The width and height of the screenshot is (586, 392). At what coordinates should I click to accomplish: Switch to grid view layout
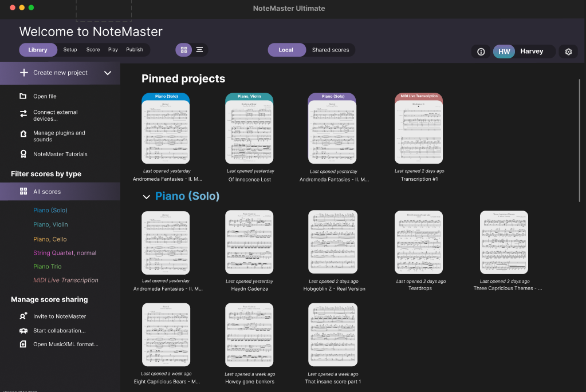coord(184,50)
